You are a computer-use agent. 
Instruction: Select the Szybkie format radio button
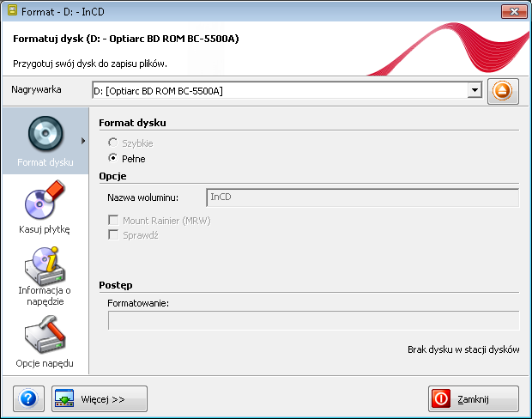113,143
